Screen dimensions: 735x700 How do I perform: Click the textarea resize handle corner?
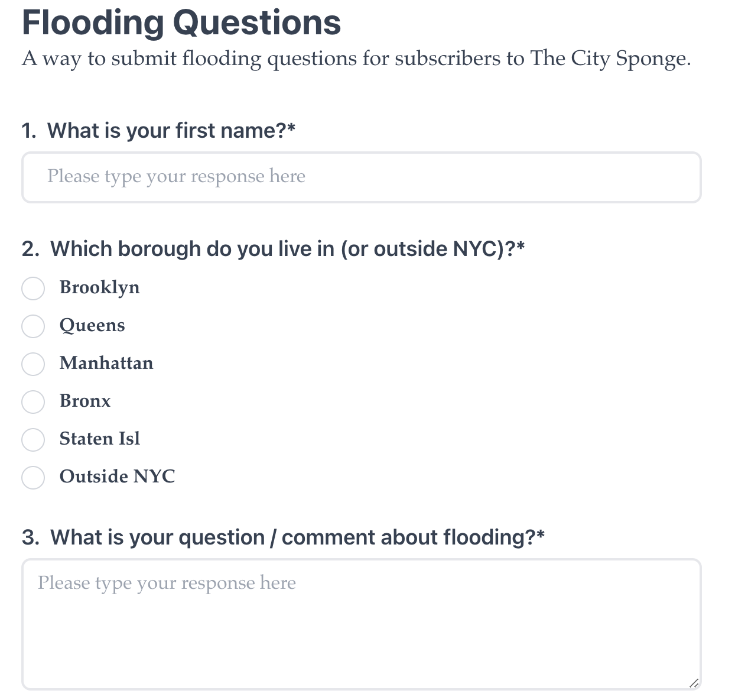pyautogui.click(x=694, y=683)
